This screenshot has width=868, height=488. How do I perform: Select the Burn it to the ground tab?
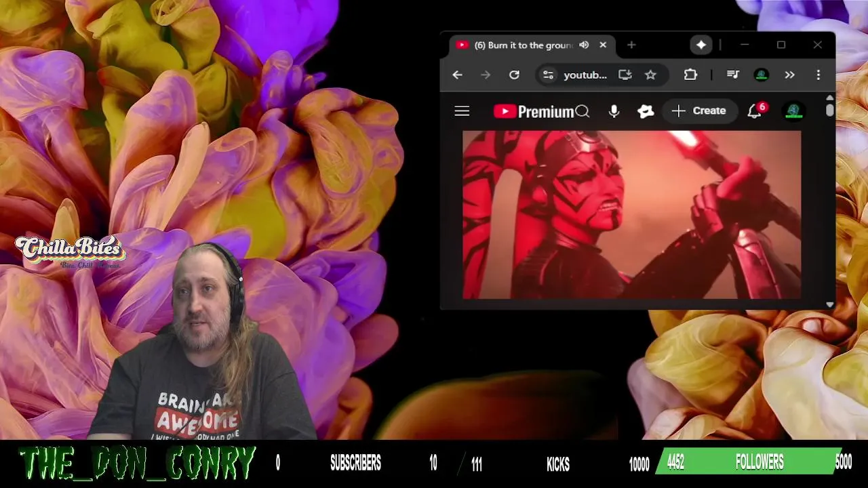(532, 45)
